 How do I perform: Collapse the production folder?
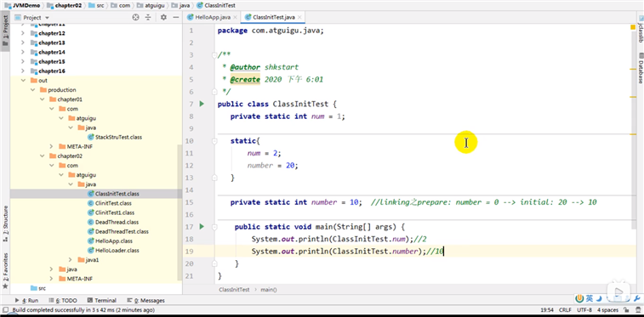point(33,90)
